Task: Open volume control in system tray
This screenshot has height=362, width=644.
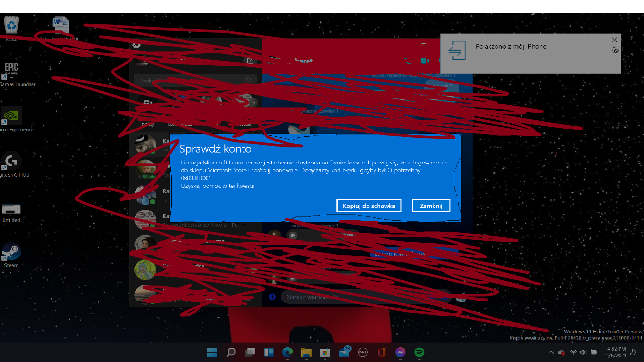Action: (583, 352)
